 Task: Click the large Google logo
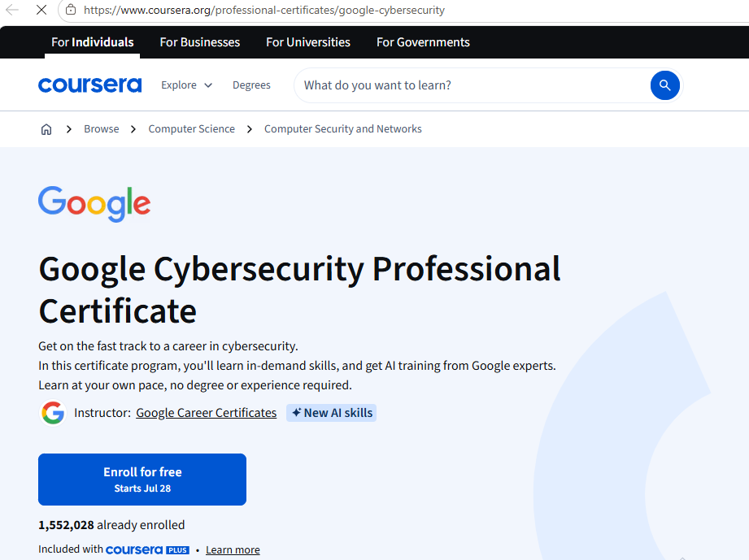[x=94, y=204]
